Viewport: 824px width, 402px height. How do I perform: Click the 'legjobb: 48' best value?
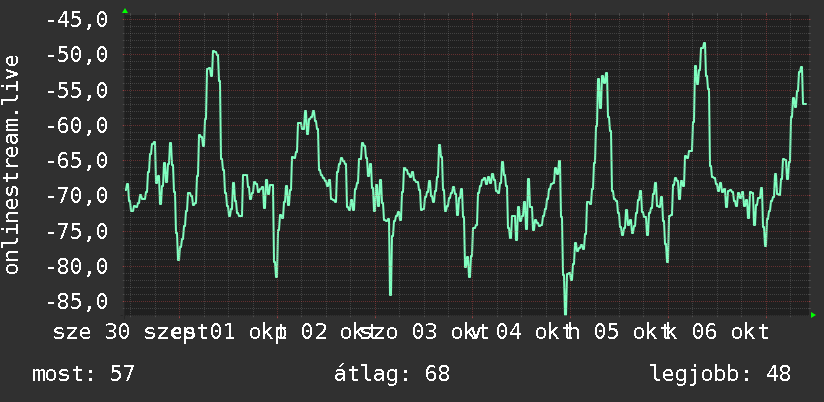(x=720, y=374)
